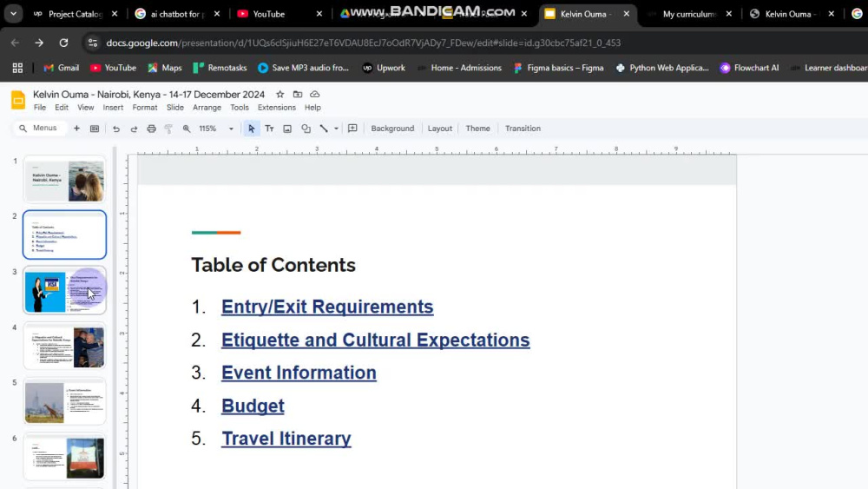Open the Theme button
The image size is (868, 489).
click(477, 129)
